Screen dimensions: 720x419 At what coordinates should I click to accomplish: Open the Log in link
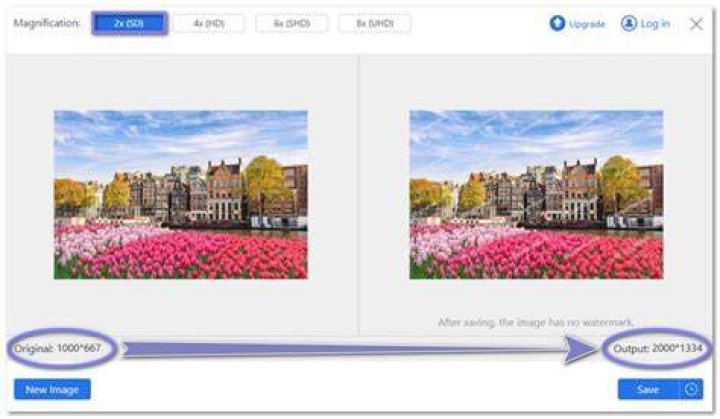(x=655, y=24)
